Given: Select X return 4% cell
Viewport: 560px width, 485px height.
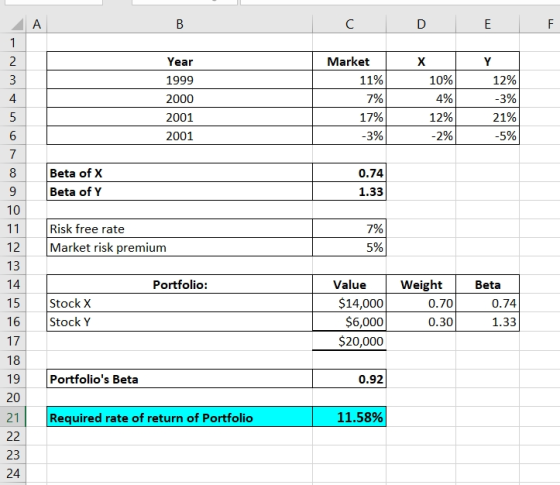Looking at the screenshot, I should 421,98.
